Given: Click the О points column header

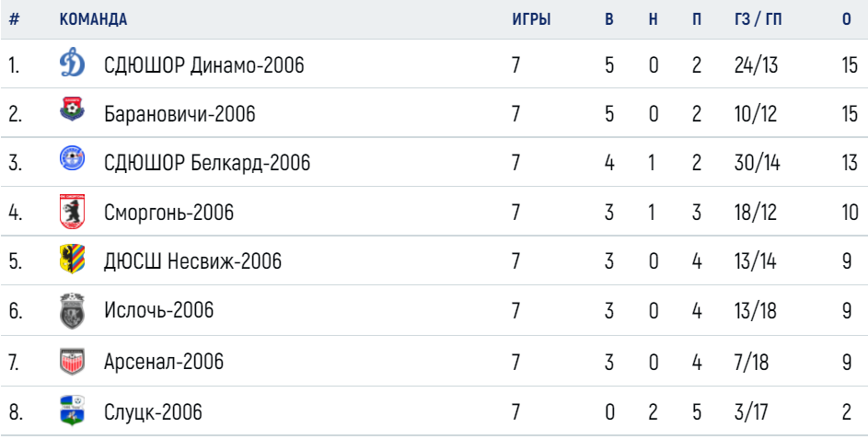Looking at the screenshot, I should click(847, 19).
